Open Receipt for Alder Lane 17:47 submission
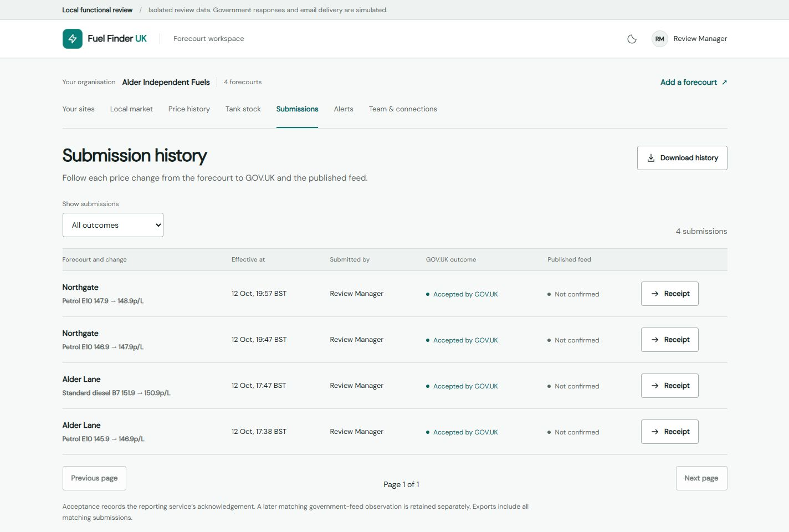 (x=669, y=386)
